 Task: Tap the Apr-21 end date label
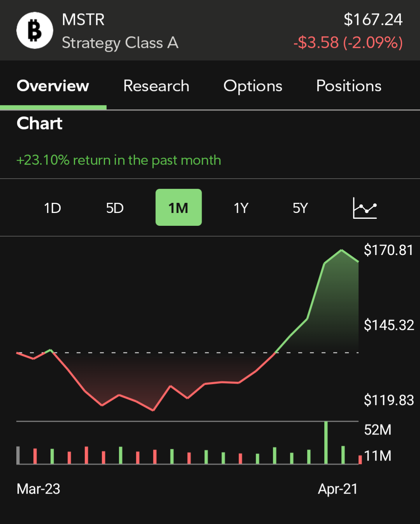point(338,489)
